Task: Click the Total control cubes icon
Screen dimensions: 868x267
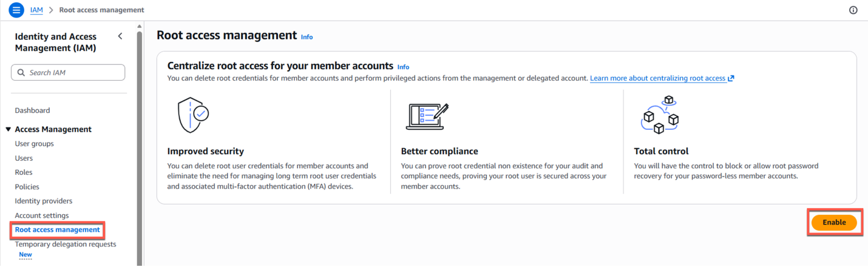Action: click(x=659, y=115)
